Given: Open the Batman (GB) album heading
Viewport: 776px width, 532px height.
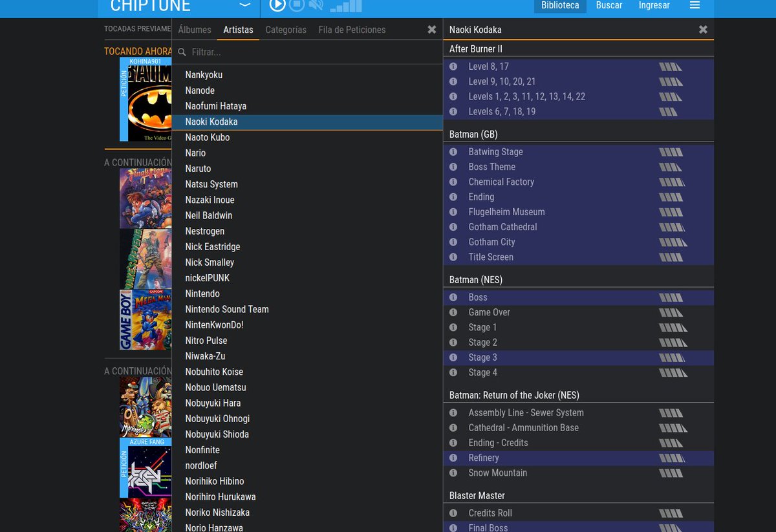Looking at the screenshot, I should pos(473,134).
